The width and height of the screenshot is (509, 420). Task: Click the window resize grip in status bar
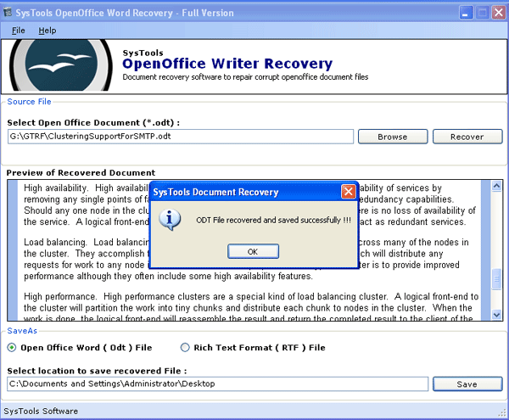502,413
